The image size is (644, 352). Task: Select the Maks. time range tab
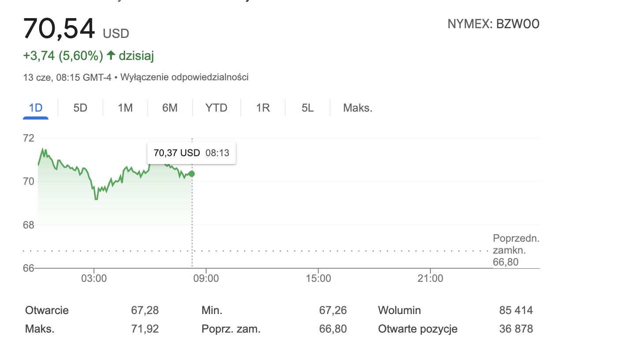coord(358,108)
